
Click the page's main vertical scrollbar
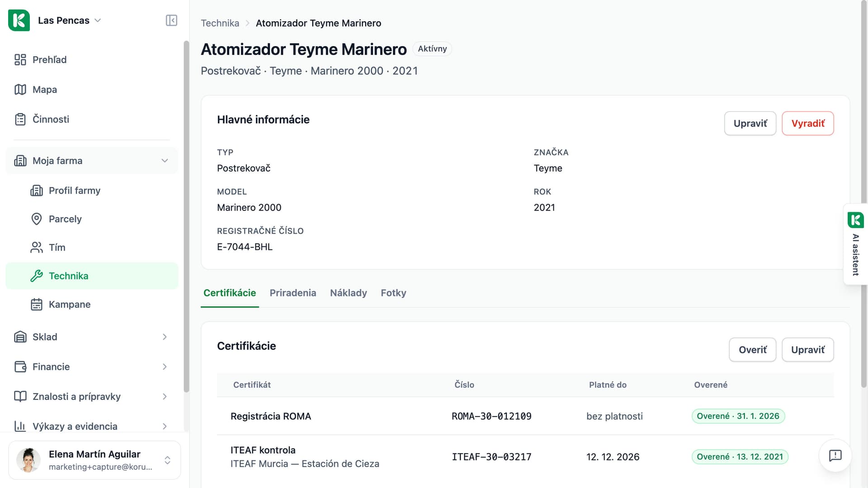click(864, 194)
